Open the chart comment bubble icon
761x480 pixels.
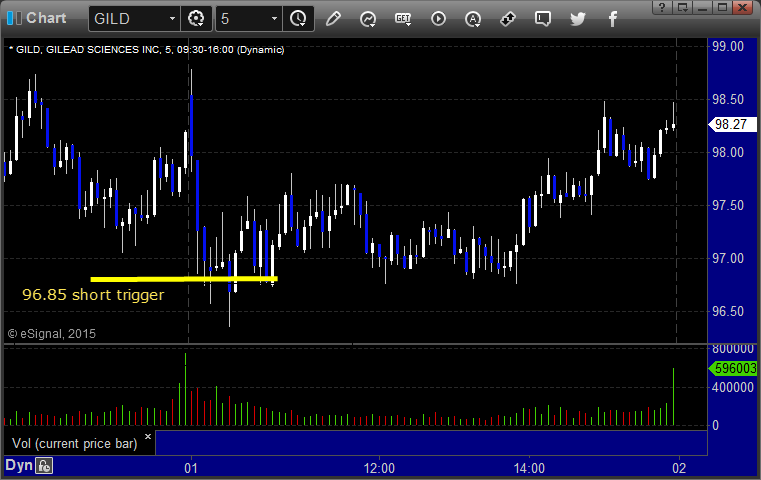click(543, 19)
